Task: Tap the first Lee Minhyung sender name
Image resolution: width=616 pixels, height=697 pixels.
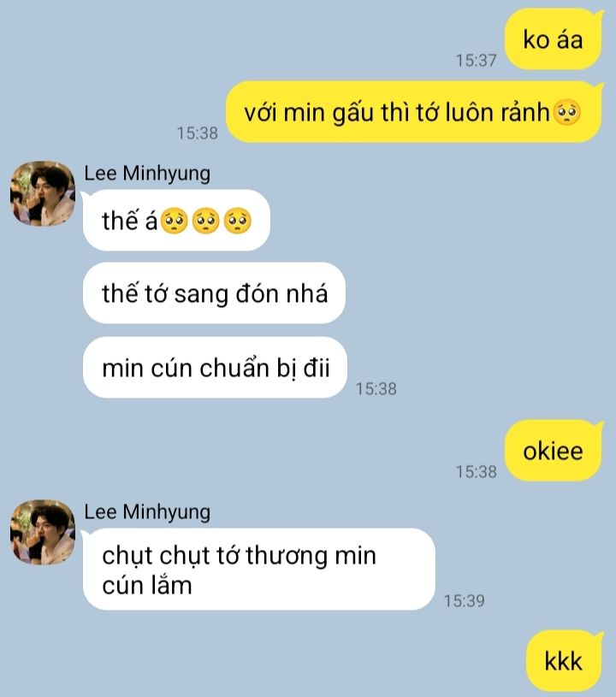Action: [x=147, y=174]
